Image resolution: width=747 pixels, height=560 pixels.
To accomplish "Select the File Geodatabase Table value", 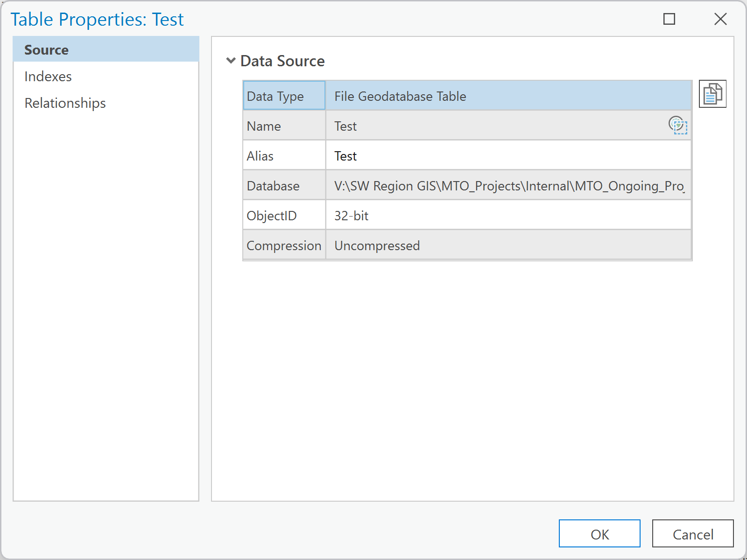I will 508,96.
